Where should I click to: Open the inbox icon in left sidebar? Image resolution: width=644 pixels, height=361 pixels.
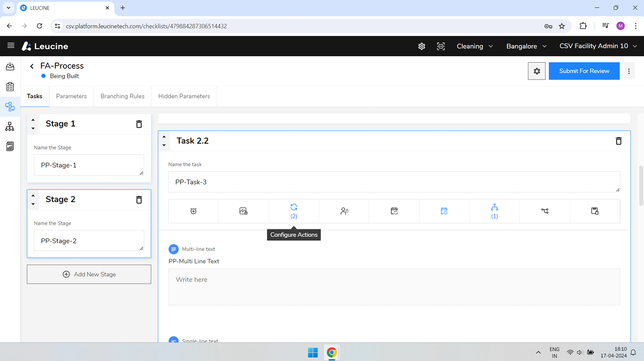[x=10, y=66]
